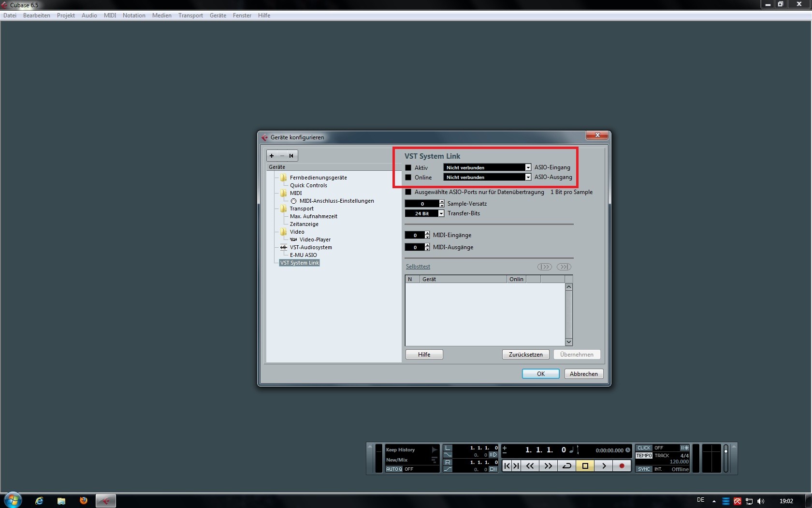The height and width of the screenshot is (508, 812).
Task: Open the Bearbeiten menu
Action: click(37, 15)
